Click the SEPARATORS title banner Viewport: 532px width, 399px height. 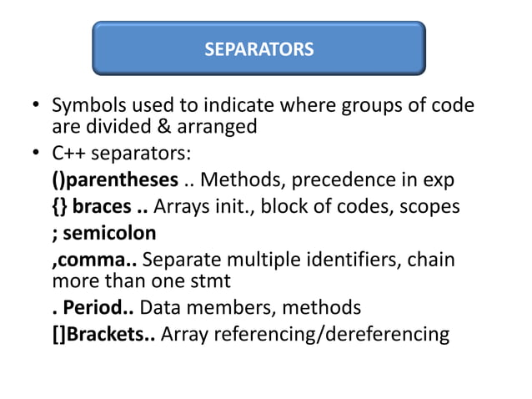[258, 48]
